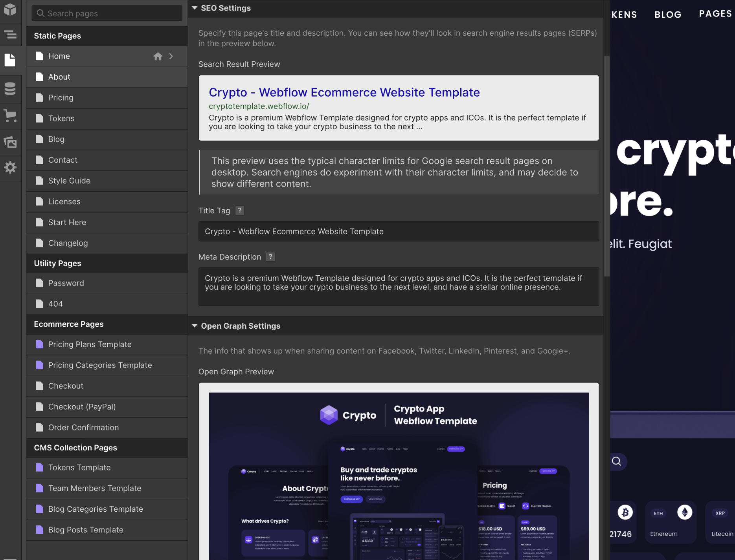Click the Title Tag input field
The width and height of the screenshot is (735, 560).
click(399, 231)
